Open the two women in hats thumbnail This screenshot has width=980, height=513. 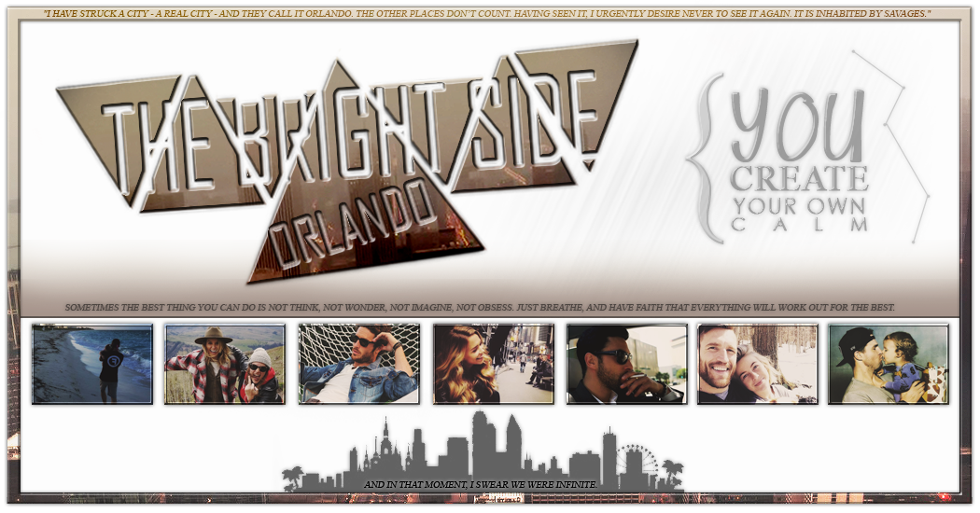(x=225, y=364)
